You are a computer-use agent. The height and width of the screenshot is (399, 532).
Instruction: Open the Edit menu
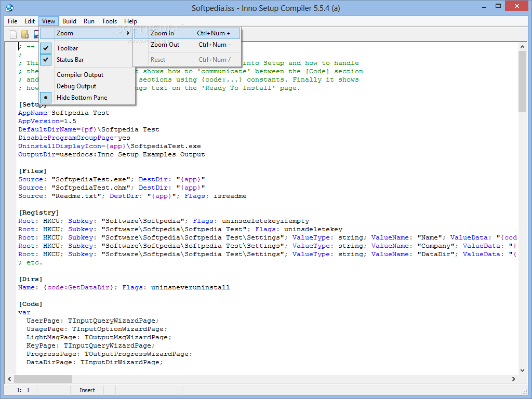pos(30,21)
